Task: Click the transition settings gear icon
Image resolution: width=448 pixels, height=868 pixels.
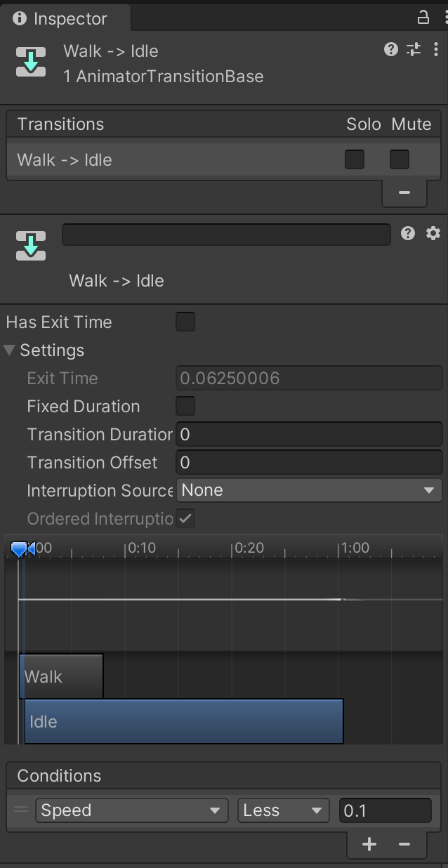Action: 433,234
